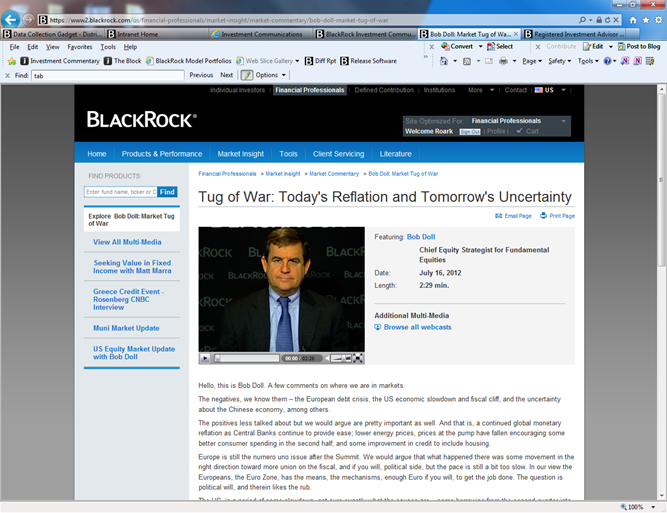Open Bob Doll featured link
The height and width of the screenshot is (513, 667).
[x=421, y=237]
